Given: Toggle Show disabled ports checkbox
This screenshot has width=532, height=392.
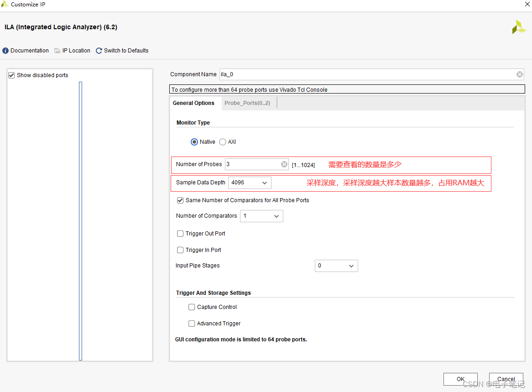Looking at the screenshot, I should [x=11, y=75].
